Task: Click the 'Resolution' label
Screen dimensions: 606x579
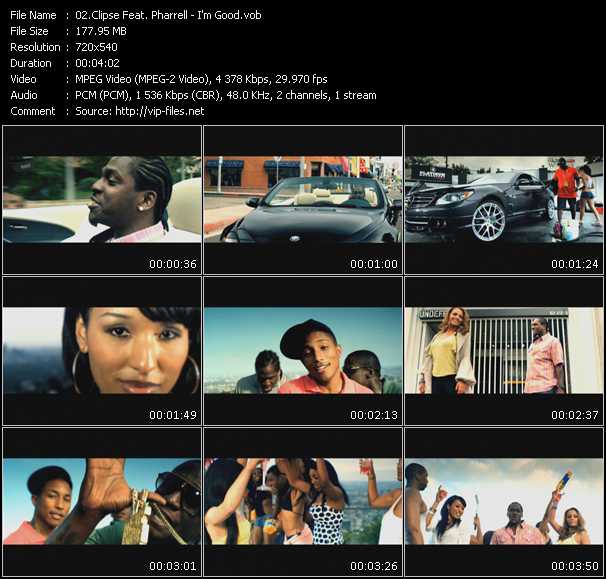Action: click(35, 47)
